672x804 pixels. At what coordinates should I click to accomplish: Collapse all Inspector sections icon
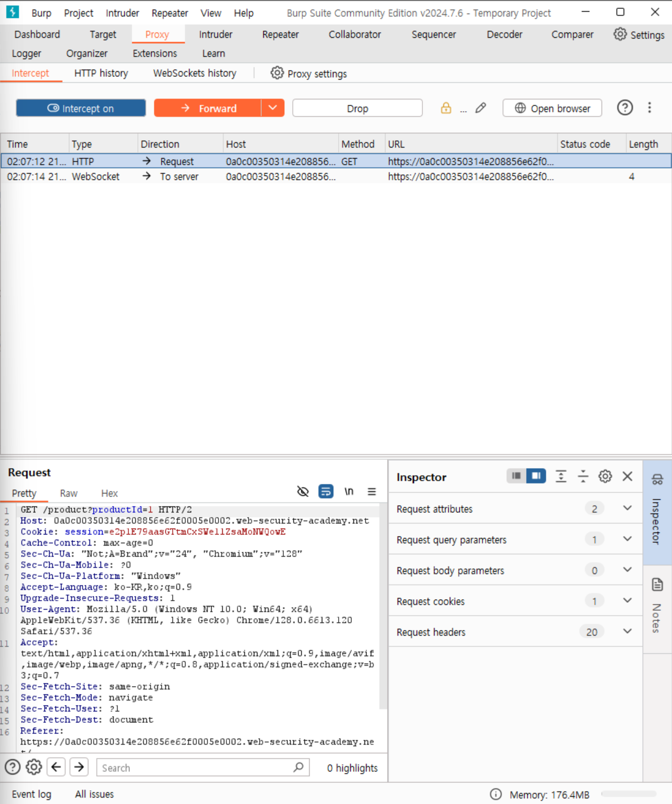tap(583, 477)
